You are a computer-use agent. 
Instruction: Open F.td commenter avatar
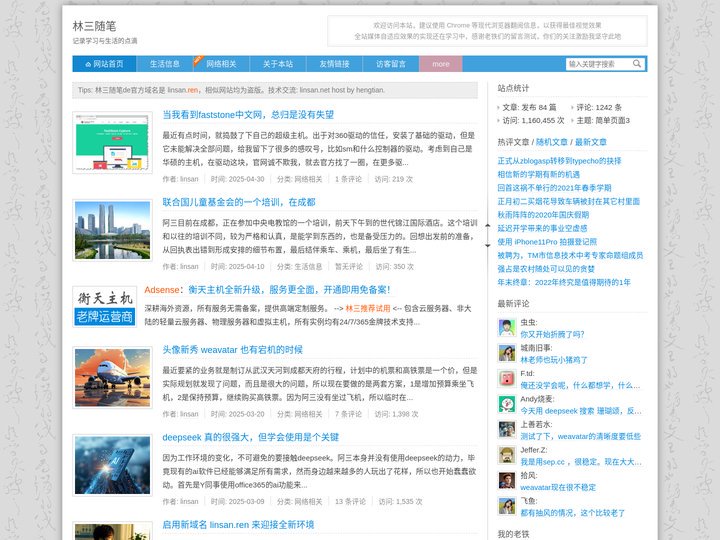(x=507, y=379)
